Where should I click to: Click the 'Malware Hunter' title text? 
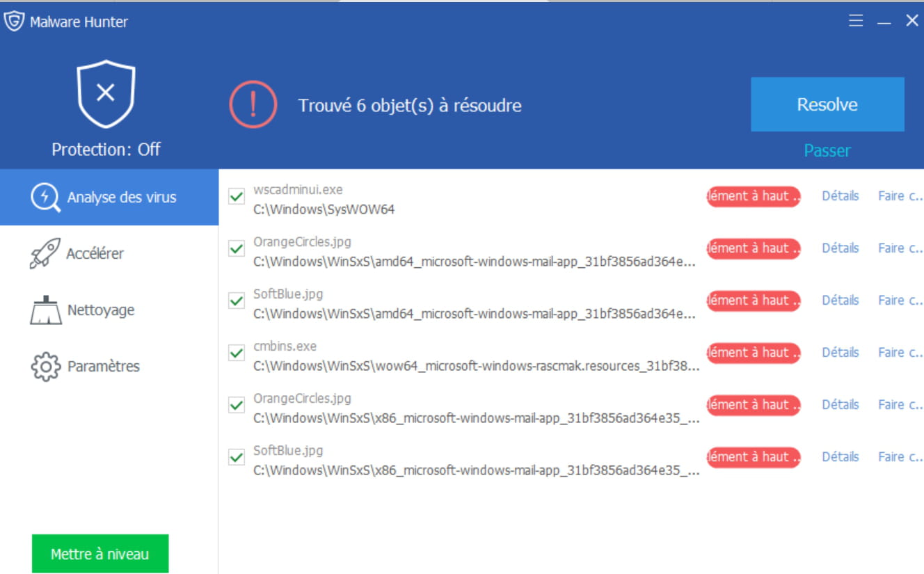tap(79, 22)
